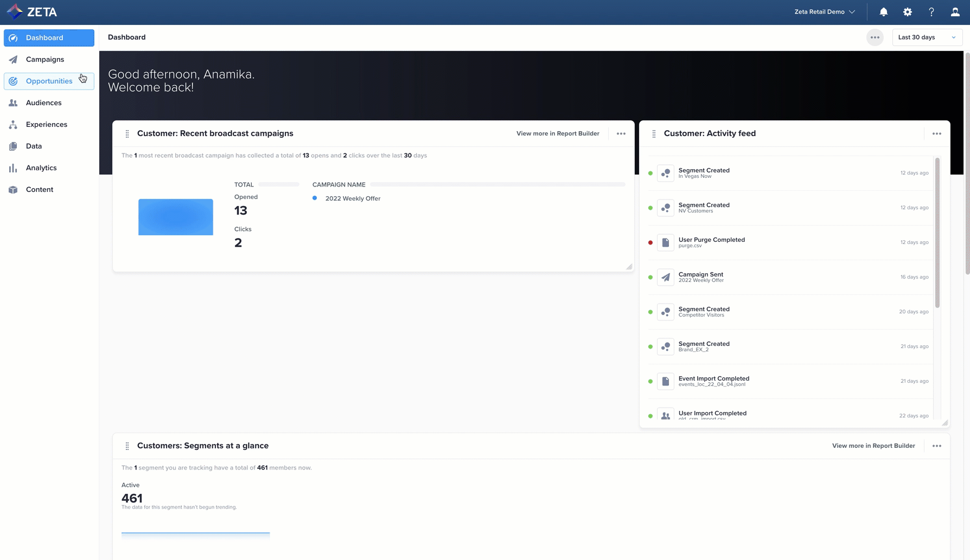Click the Clicks total value 2
The width and height of the screenshot is (970, 560).
[x=238, y=243]
